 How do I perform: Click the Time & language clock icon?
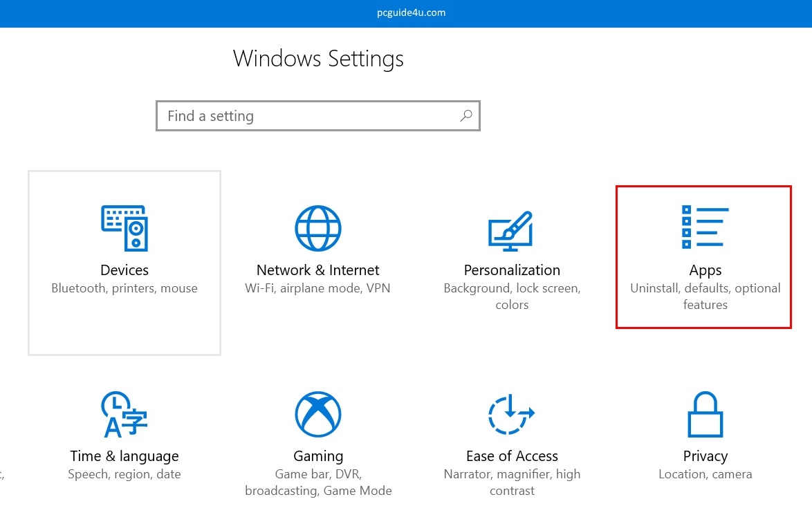click(x=124, y=415)
